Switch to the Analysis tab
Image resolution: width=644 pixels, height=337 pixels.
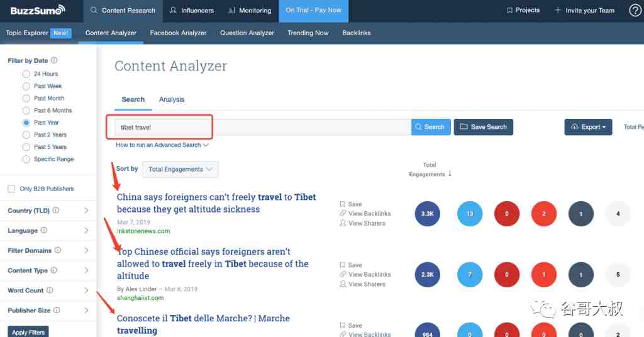(172, 99)
